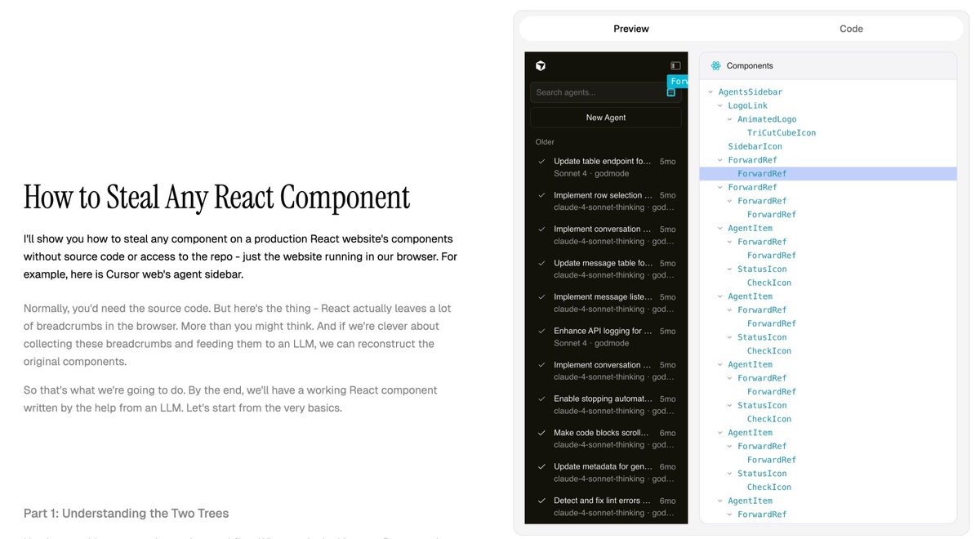The width and height of the screenshot is (980, 539).
Task: Click check icon for Update table endpoint
Action: point(541,162)
